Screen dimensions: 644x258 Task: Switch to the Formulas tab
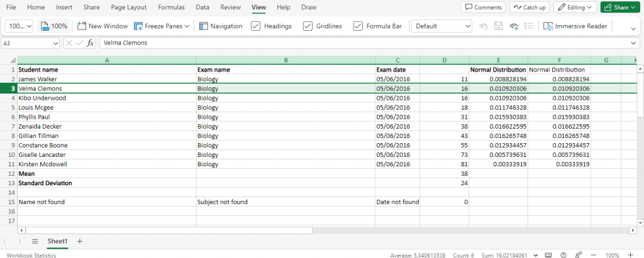pyautogui.click(x=172, y=8)
